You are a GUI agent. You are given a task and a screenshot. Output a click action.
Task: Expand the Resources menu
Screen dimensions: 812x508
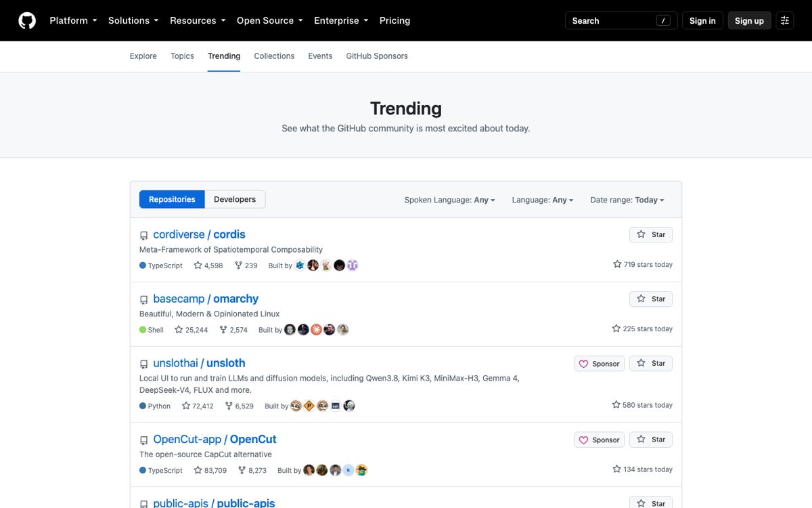198,20
